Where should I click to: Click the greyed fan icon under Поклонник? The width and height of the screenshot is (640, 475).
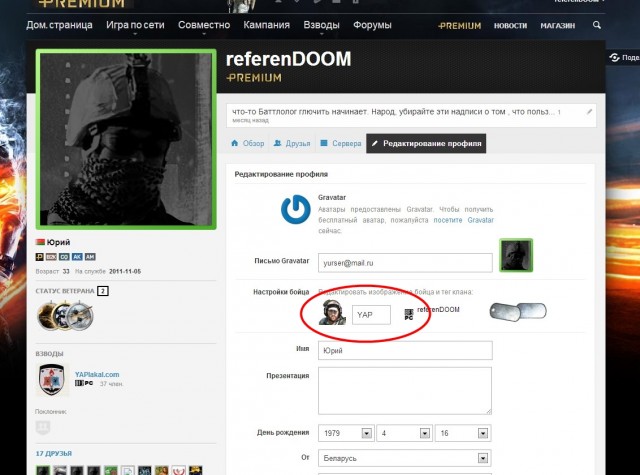pos(43,427)
